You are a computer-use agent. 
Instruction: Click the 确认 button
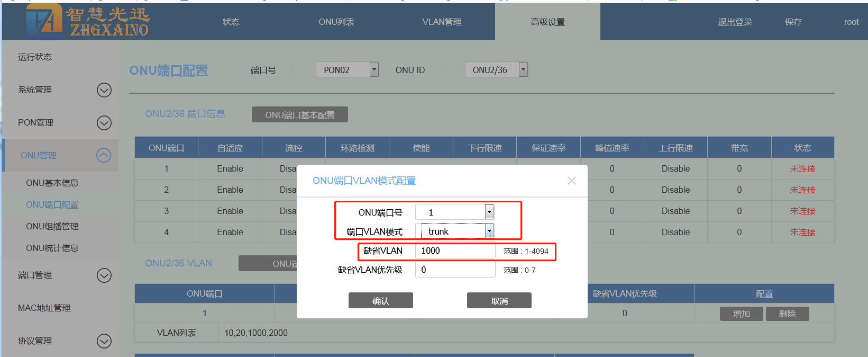click(380, 300)
